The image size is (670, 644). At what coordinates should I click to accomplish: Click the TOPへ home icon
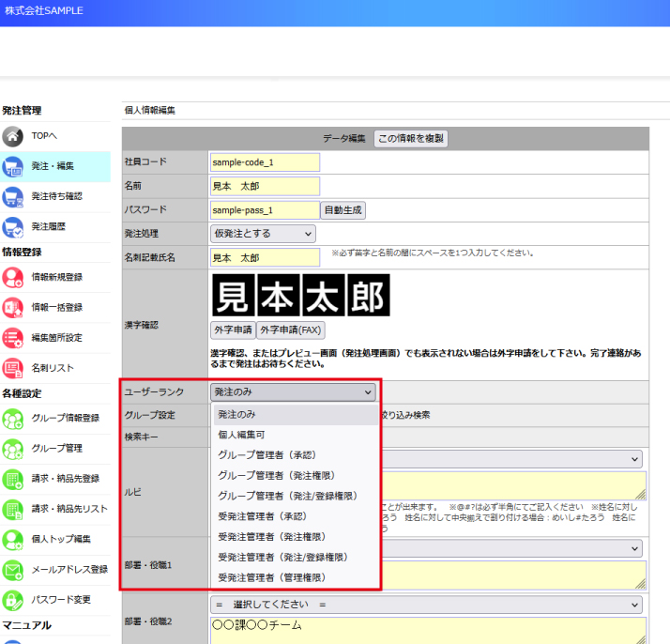click(13, 136)
